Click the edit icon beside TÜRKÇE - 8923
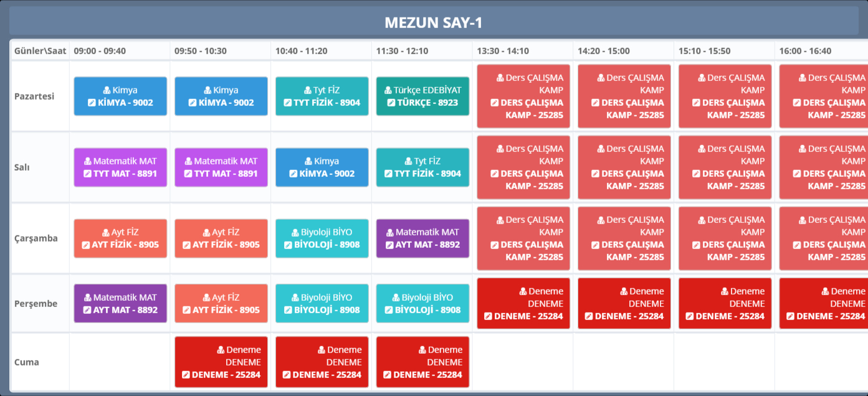 [391, 103]
